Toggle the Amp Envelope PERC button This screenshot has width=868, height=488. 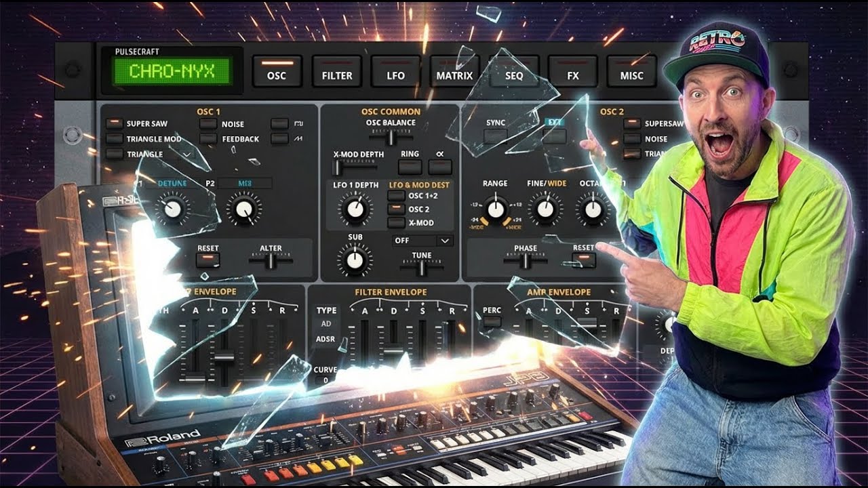click(492, 323)
